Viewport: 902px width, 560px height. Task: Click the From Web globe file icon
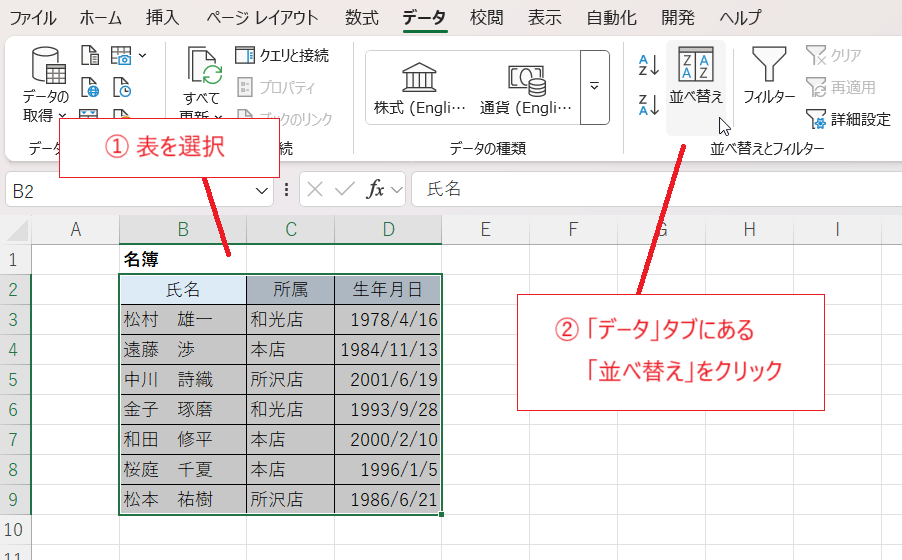point(89,87)
